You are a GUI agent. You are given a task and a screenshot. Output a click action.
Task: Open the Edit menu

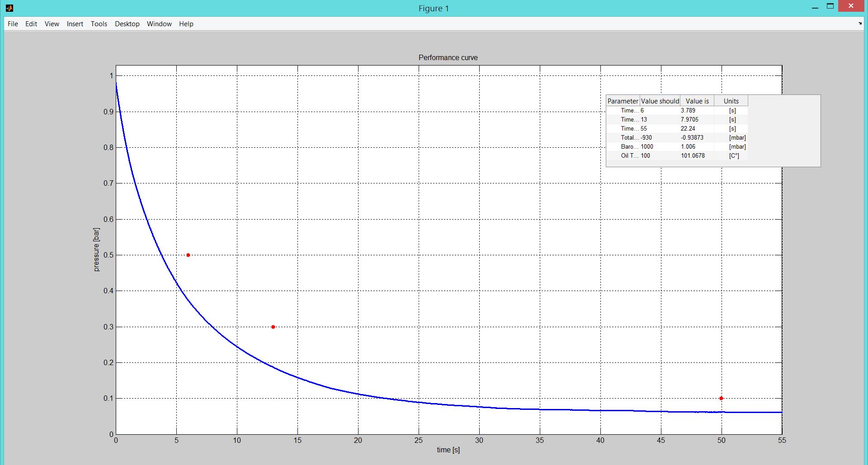pyautogui.click(x=31, y=24)
